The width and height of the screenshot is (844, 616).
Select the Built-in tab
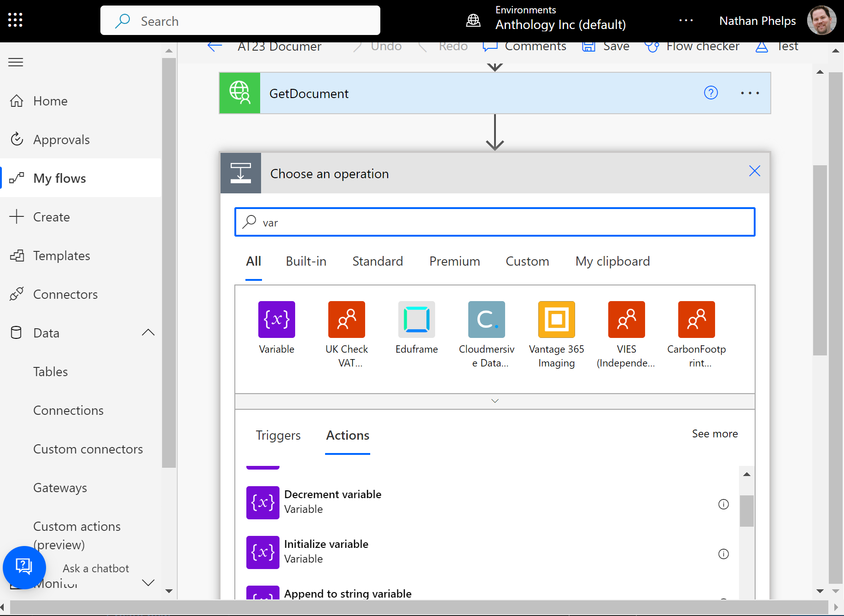point(306,262)
